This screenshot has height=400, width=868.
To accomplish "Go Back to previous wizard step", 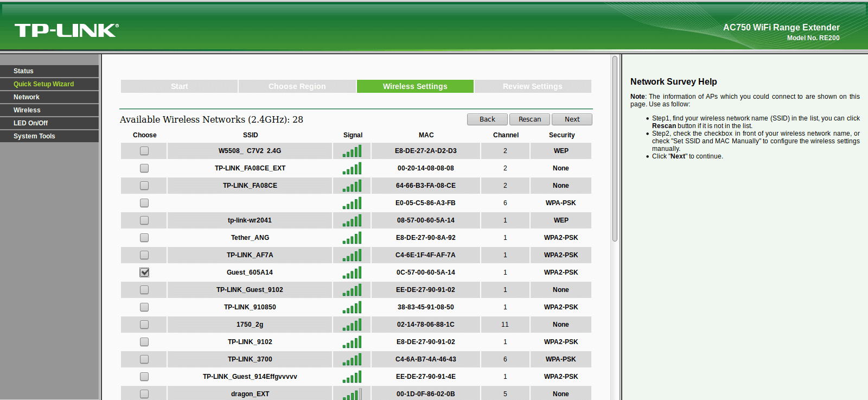I will tap(487, 119).
